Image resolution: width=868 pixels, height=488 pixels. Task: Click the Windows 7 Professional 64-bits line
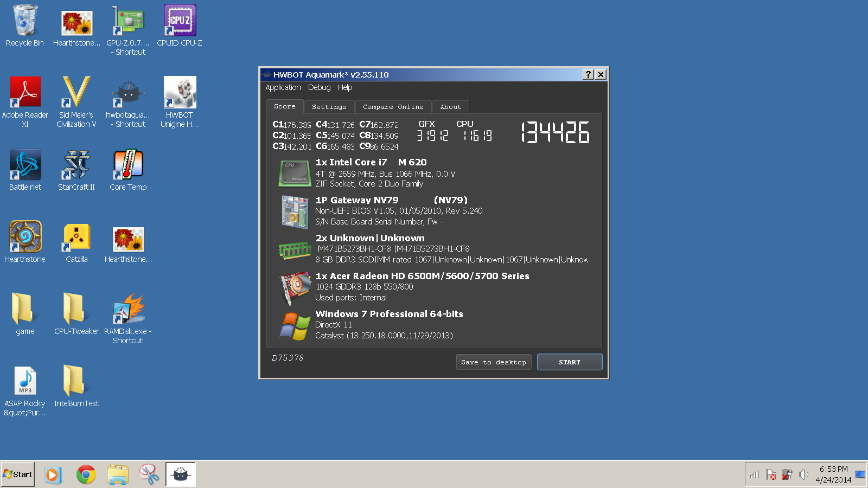[x=389, y=314]
